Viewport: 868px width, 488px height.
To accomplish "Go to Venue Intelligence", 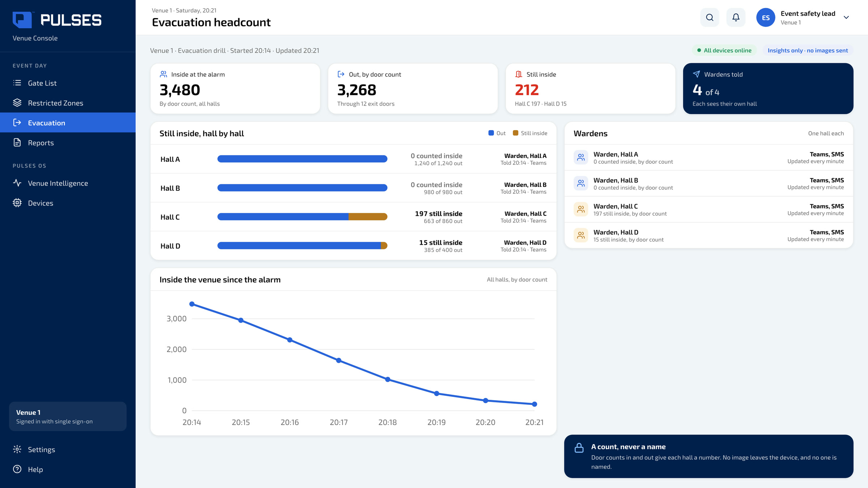I will tap(68, 183).
